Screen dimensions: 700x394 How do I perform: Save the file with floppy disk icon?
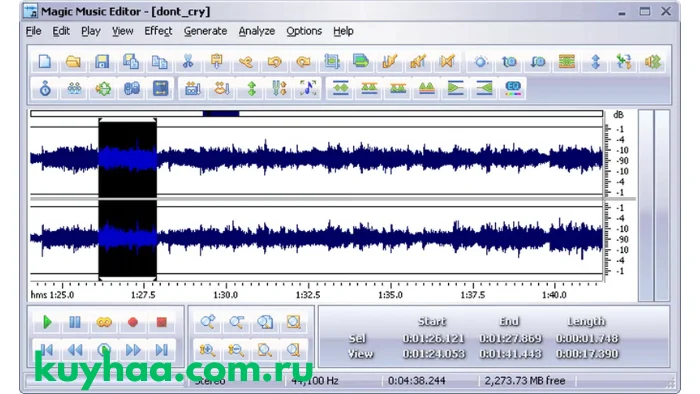[x=102, y=62]
